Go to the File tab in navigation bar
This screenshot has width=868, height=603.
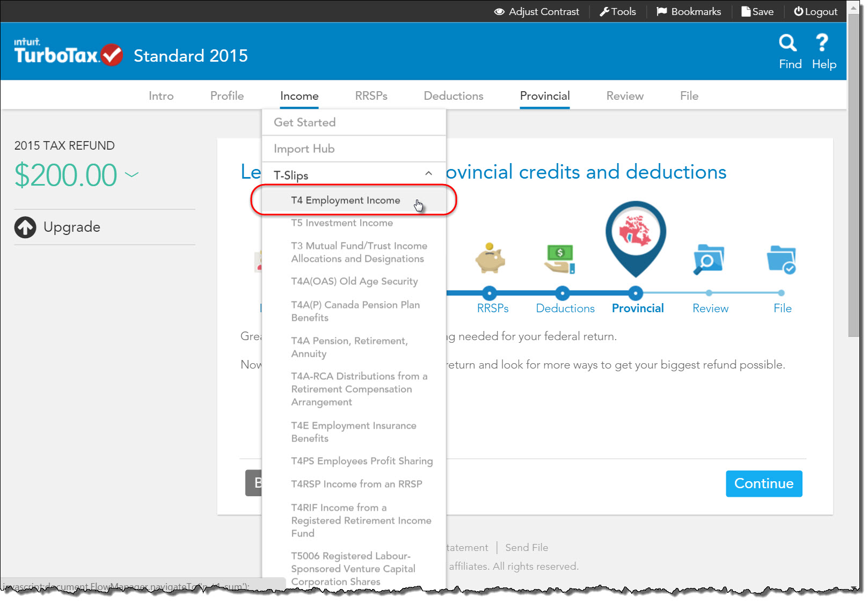[689, 96]
